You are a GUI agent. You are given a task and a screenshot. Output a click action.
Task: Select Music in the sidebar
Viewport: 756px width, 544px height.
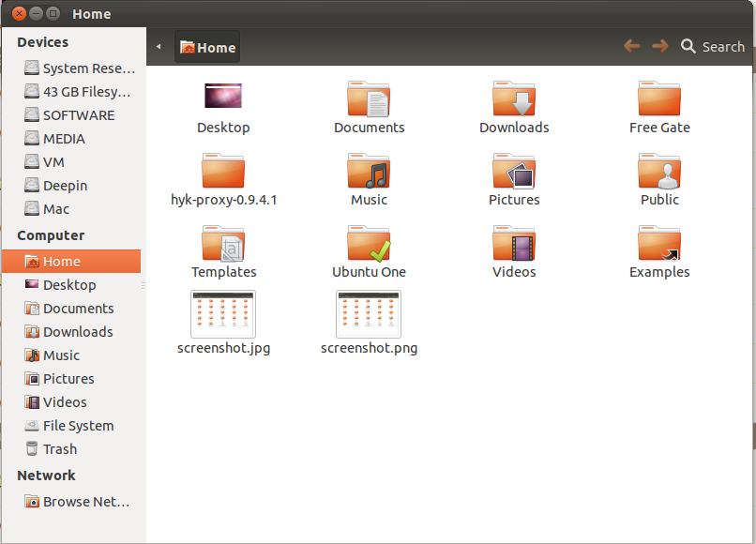71,355
